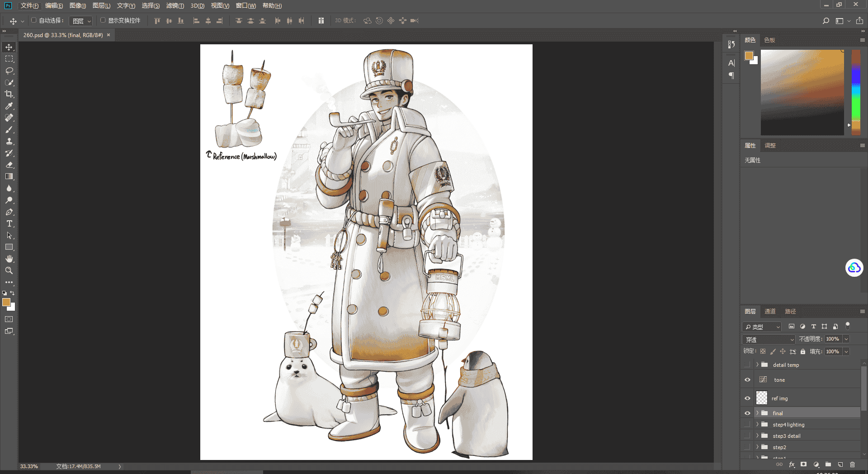The image size is (868, 474).
Task: Click the ref img layer thumbnail
Action: coord(762,398)
